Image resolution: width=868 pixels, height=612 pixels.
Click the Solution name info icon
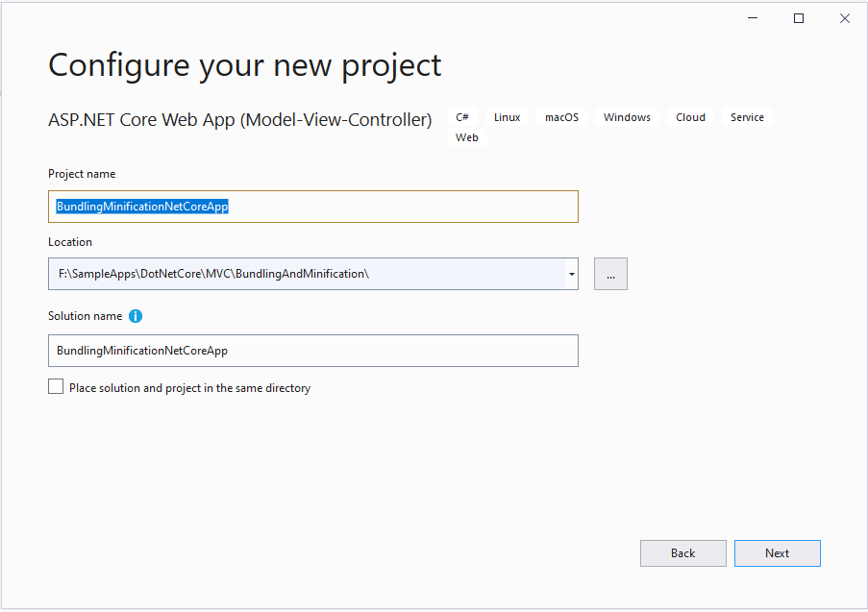click(136, 316)
